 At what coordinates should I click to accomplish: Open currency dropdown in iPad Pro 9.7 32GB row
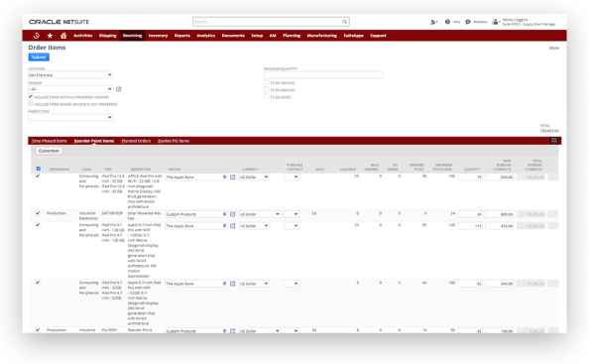[x=254, y=284]
